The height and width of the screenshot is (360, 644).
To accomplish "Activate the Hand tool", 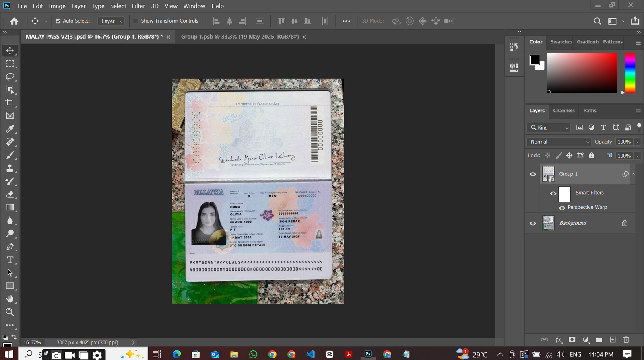I will coord(10,299).
